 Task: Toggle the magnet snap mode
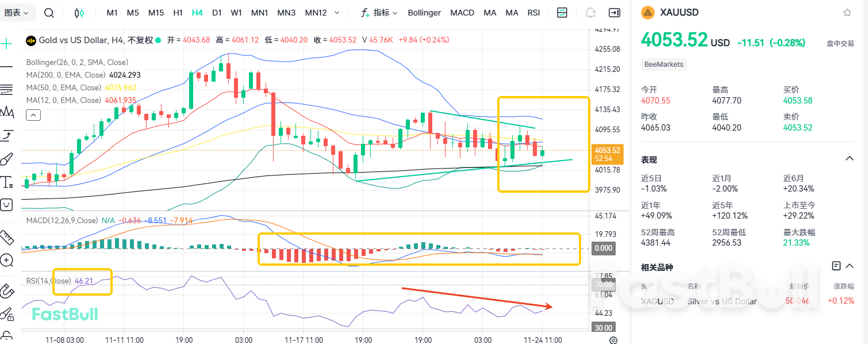(x=7, y=290)
